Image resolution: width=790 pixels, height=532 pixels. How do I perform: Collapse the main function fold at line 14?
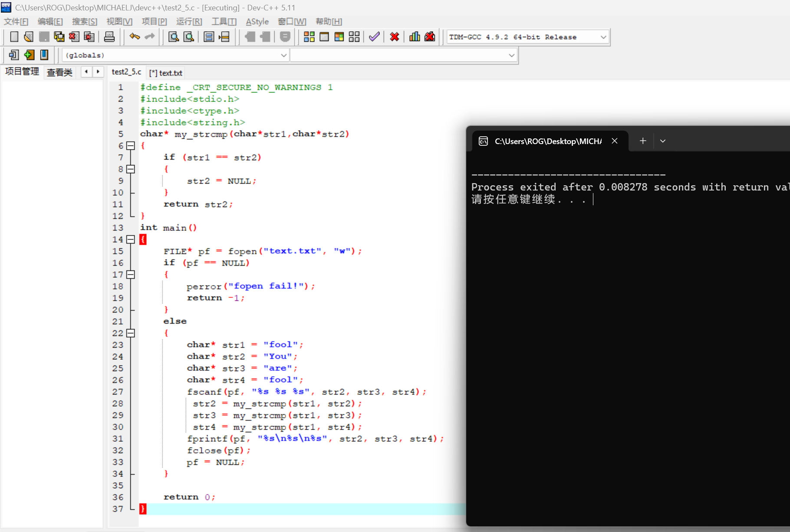point(131,240)
